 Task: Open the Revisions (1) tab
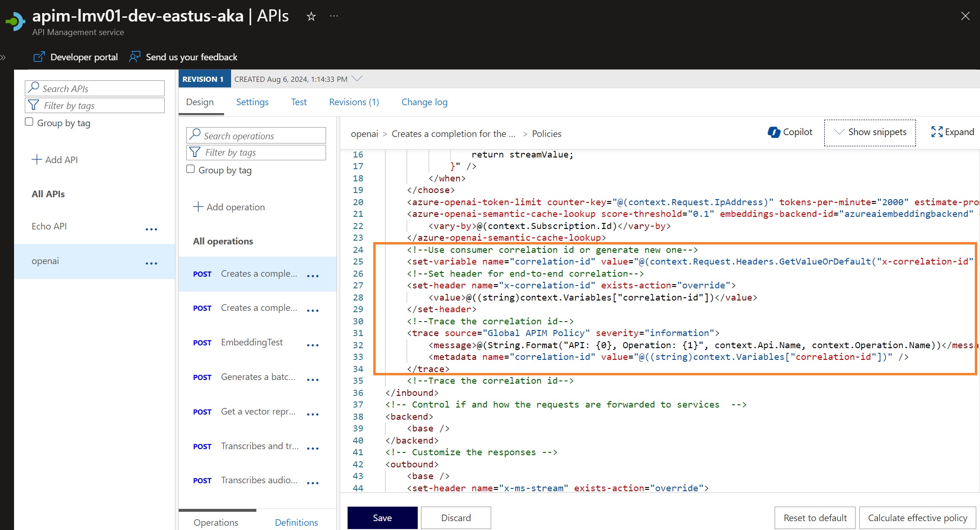coord(354,102)
